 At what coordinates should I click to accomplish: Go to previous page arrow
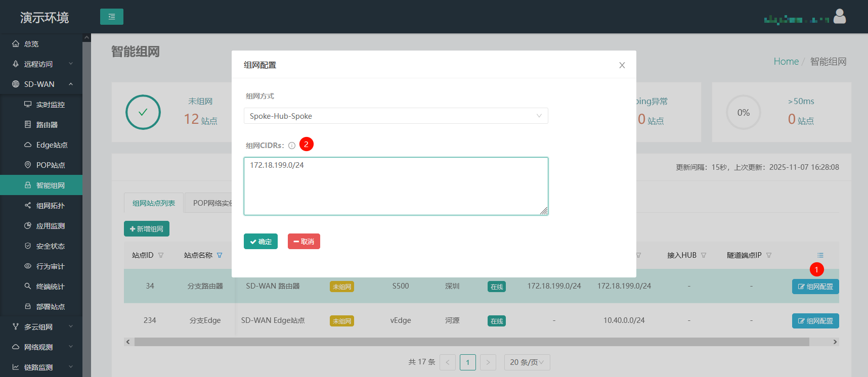pos(448,362)
